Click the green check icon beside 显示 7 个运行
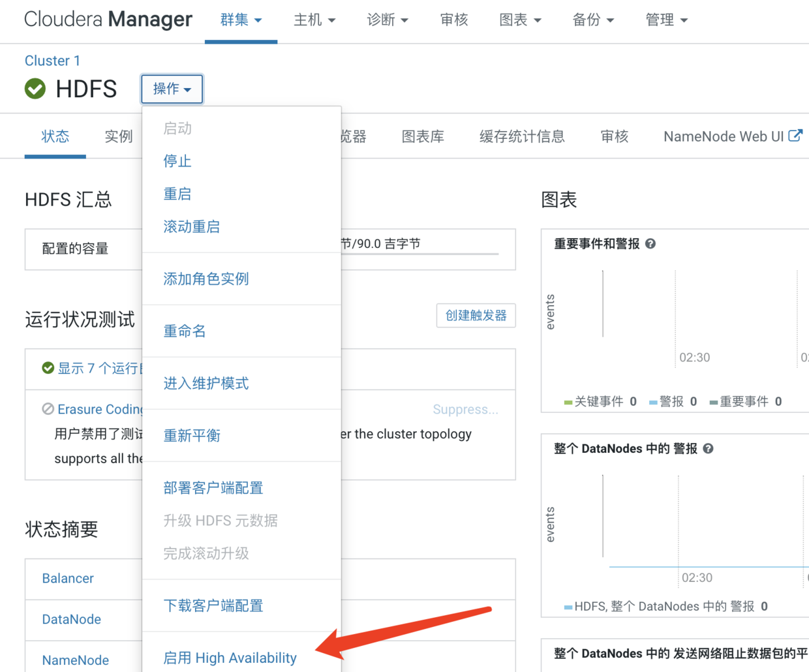This screenshot has height=672, width=809. click(48, 368)
